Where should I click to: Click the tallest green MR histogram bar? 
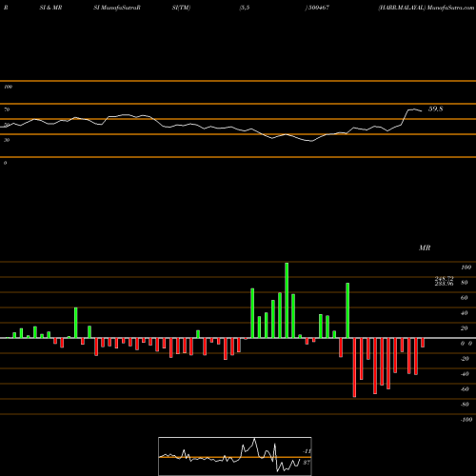pyautogui.click(x=287, y=300)
